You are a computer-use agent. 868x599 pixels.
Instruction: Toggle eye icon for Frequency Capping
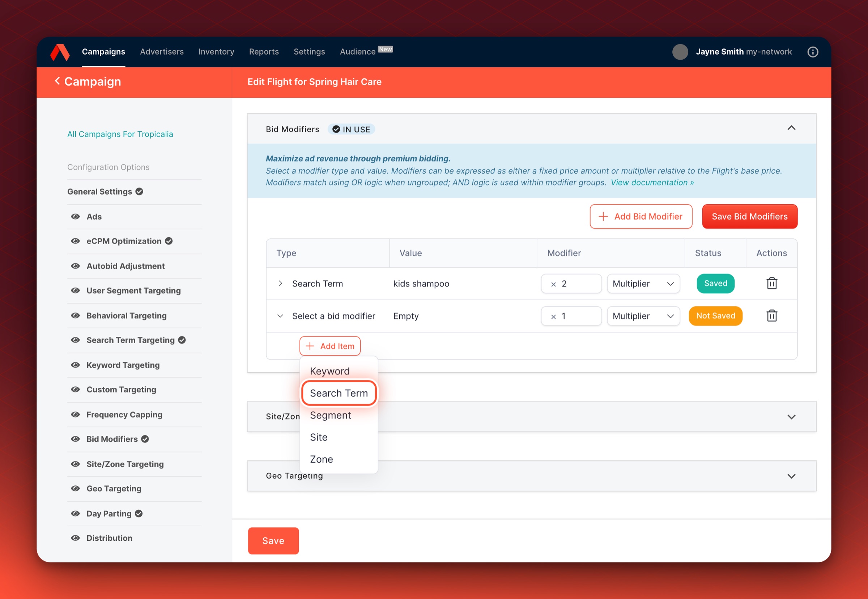click(x=76, y=415)
